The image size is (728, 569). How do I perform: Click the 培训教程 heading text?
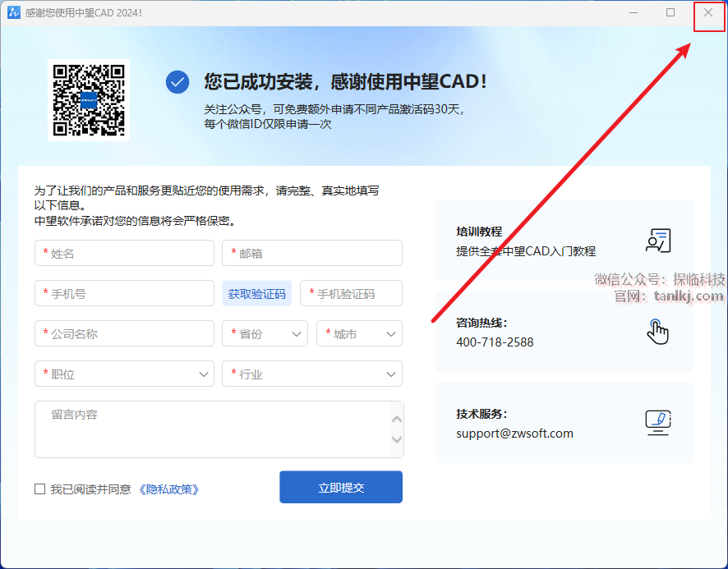click(x=479, y=232)
